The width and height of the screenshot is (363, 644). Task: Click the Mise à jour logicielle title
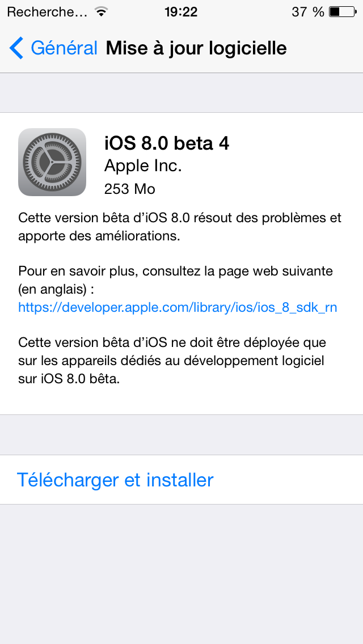(x=196, y=48)
